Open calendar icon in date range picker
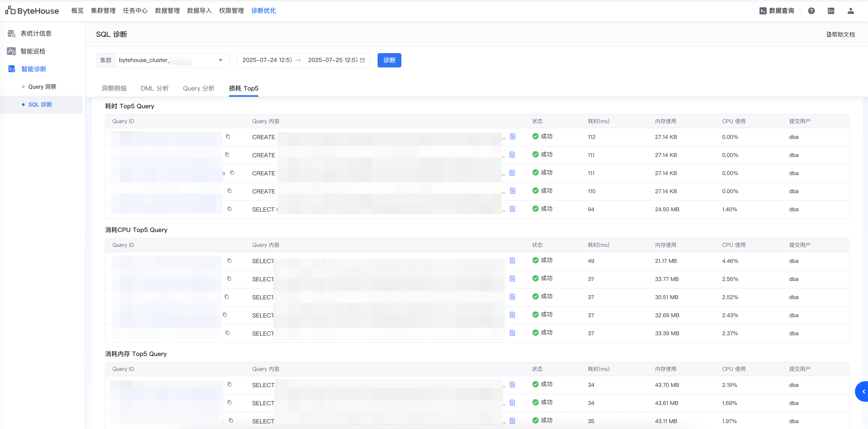The image size is (868, 429). pyautogui.click(x=362, y=60)
